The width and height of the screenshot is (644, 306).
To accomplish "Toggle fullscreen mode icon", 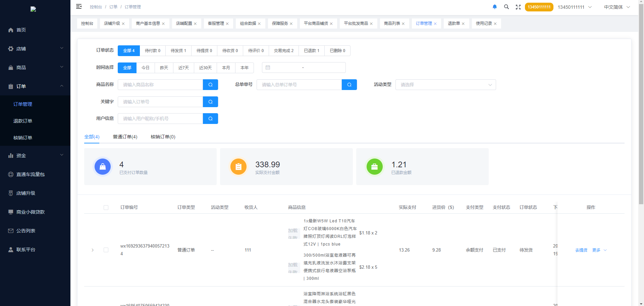I will (518, 7).
